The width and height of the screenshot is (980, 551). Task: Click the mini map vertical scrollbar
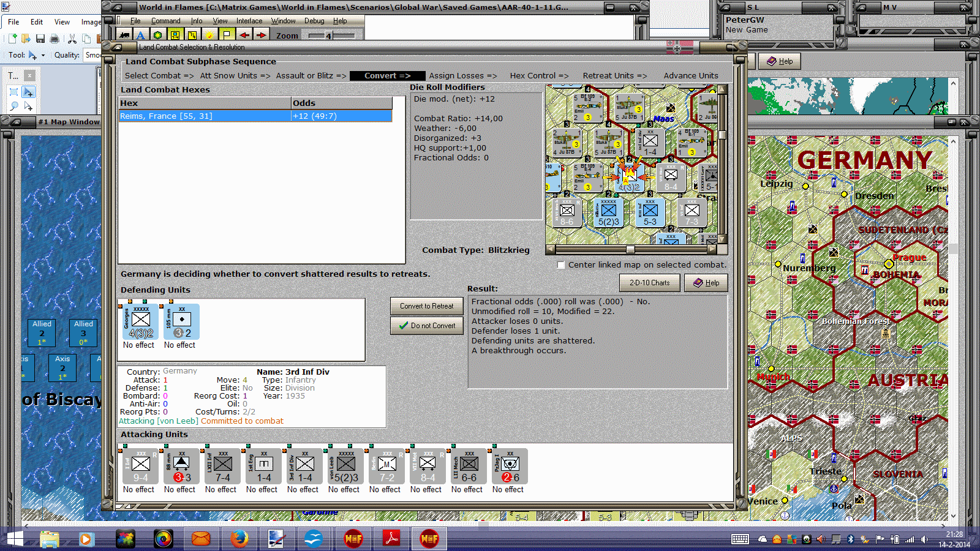722,165
